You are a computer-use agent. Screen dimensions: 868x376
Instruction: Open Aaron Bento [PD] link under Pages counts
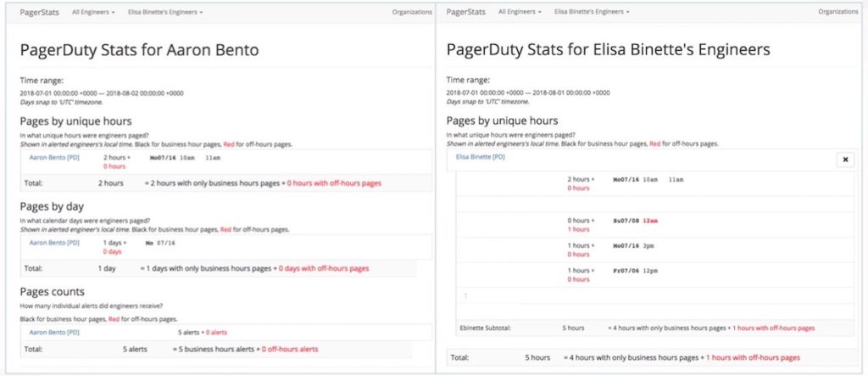point(54,332)
